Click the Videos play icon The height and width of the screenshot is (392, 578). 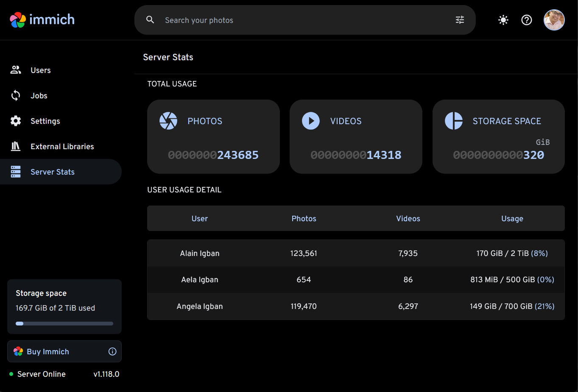tap(311, 121)
